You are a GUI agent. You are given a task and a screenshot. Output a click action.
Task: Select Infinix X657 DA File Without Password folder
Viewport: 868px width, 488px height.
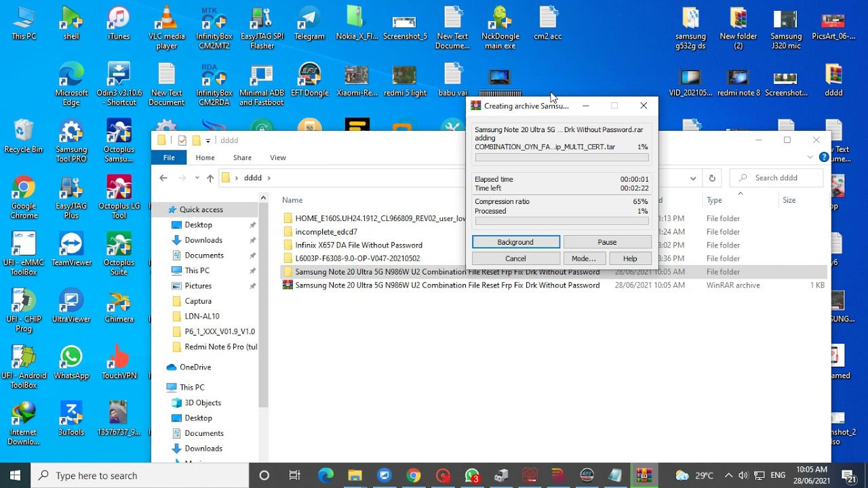coord(359,245)
